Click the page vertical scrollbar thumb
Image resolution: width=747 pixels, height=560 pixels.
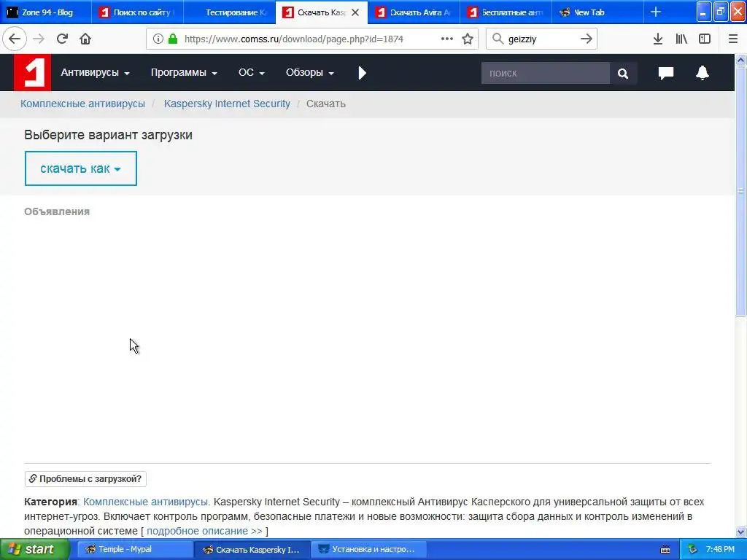click(x=740, y=190)
